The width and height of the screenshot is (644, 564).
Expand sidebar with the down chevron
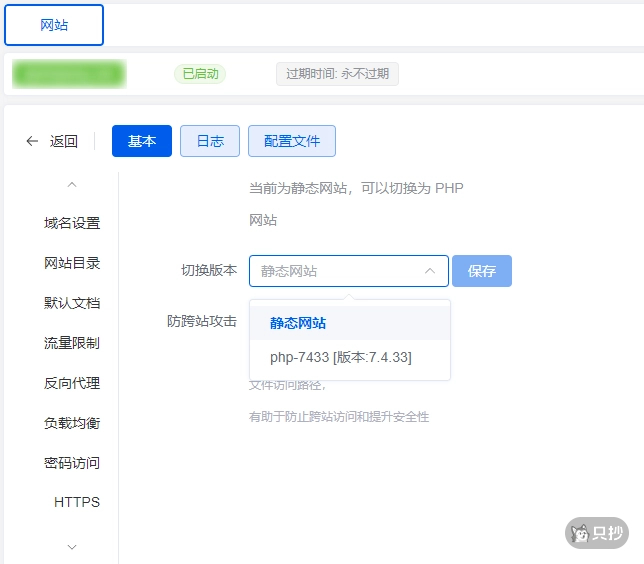72,547
